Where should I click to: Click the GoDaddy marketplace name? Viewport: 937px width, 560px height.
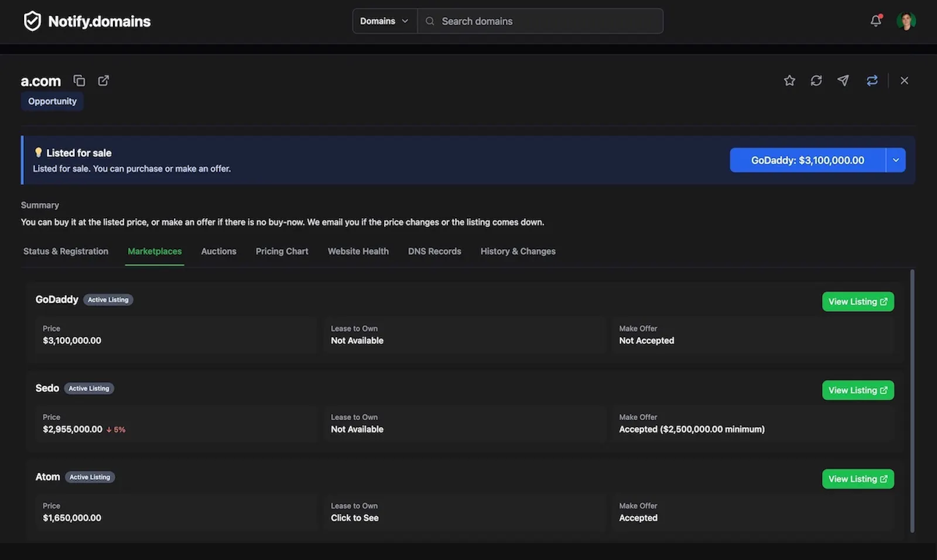point(57,300)
